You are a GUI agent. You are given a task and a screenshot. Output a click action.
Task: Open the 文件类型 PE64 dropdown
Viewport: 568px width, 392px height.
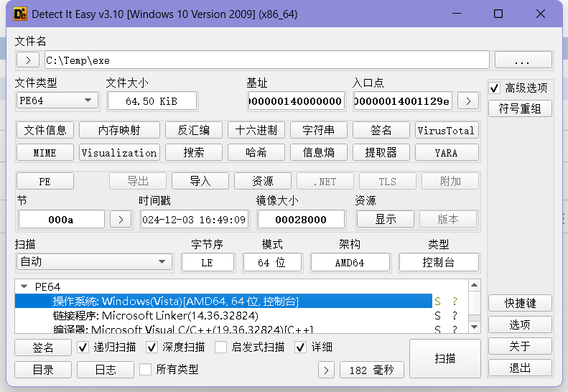[57, 101]
